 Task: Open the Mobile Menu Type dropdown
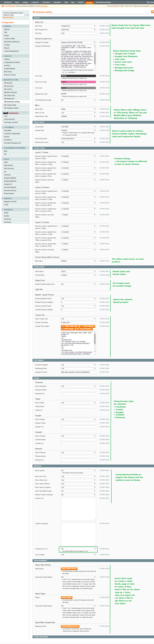click(78, 116)
